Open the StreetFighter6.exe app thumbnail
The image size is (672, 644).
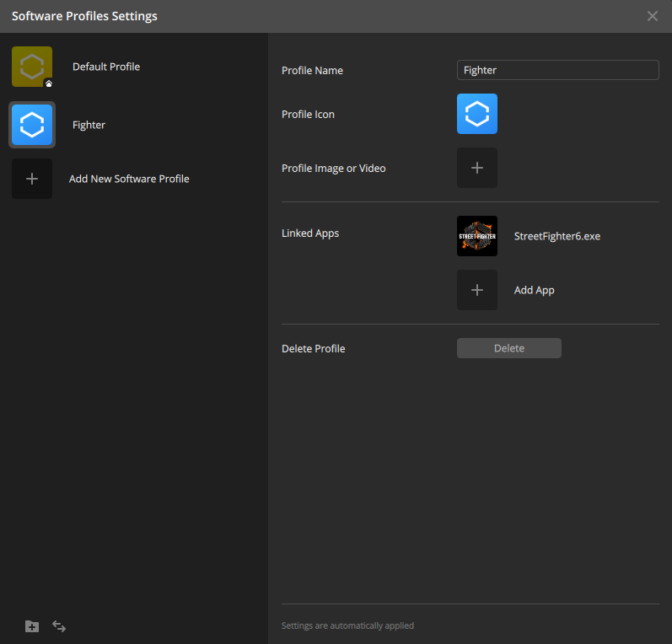pyautogui.click(x=476, y=236)
